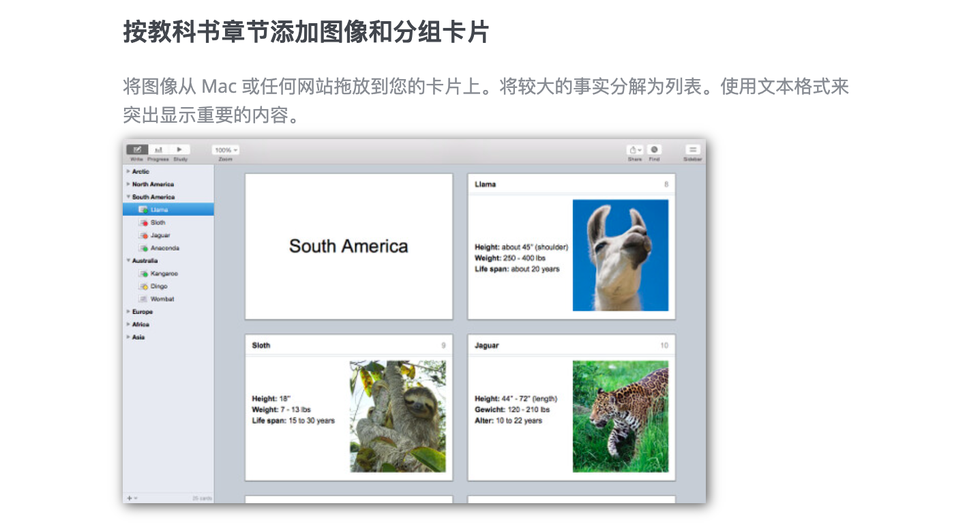This screenshot has width=980, height=525.
Task: Select the Dingo card in sidebar
Action: (168, 286)
